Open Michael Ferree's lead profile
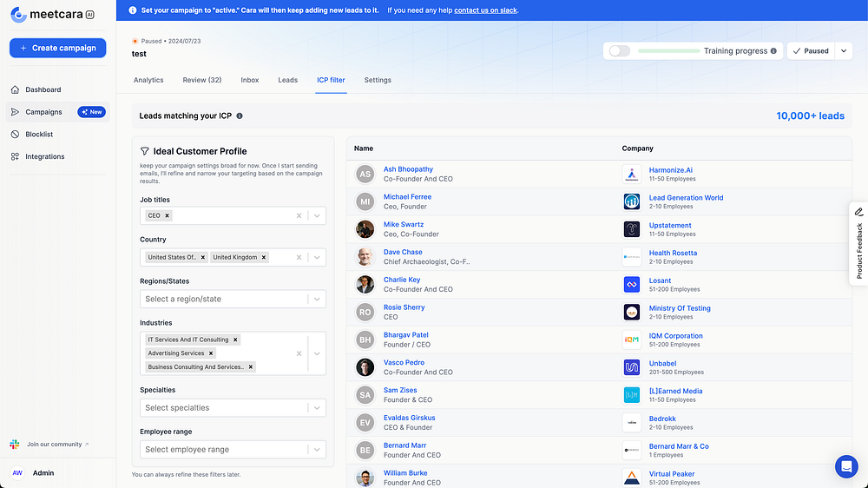The image size is (868, 488). coord(407,196)
